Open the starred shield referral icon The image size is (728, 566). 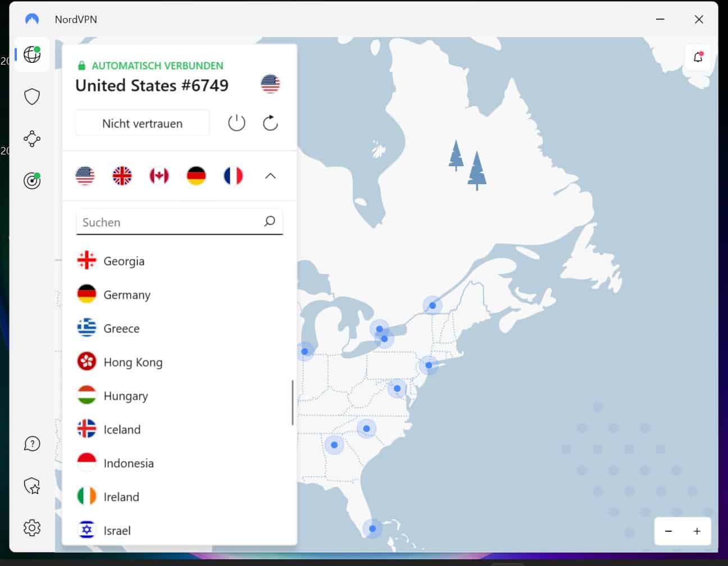[x=32, y=486]
